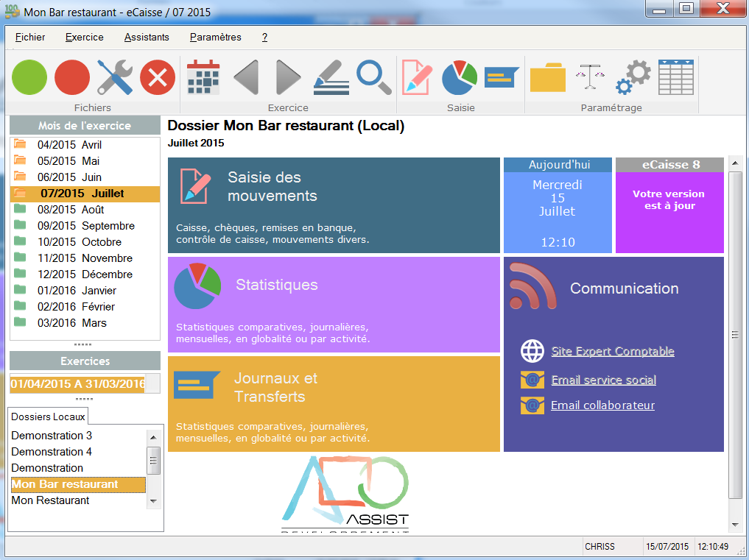The height and width of the screenshot is (560, 749).
Task: Open the yellow folder Paramétrage icon
Action: (x=548, y=77)
